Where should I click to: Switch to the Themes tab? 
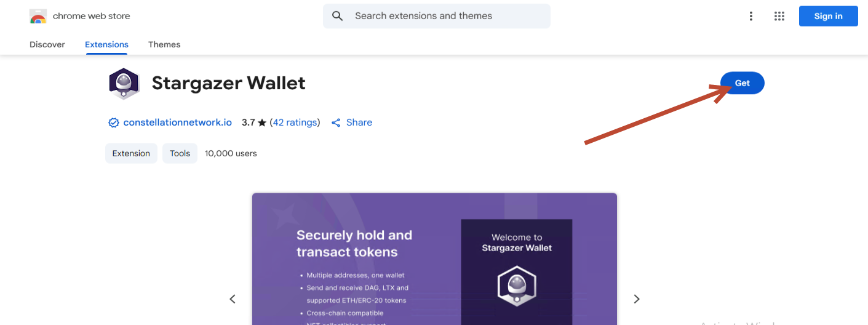pos(164,44)
